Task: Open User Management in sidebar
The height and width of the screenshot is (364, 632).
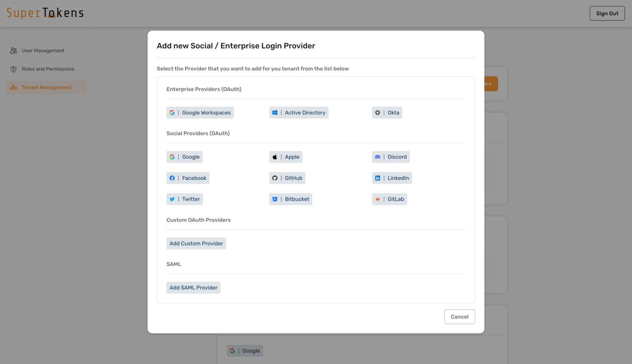Action: tap(43, 50)
